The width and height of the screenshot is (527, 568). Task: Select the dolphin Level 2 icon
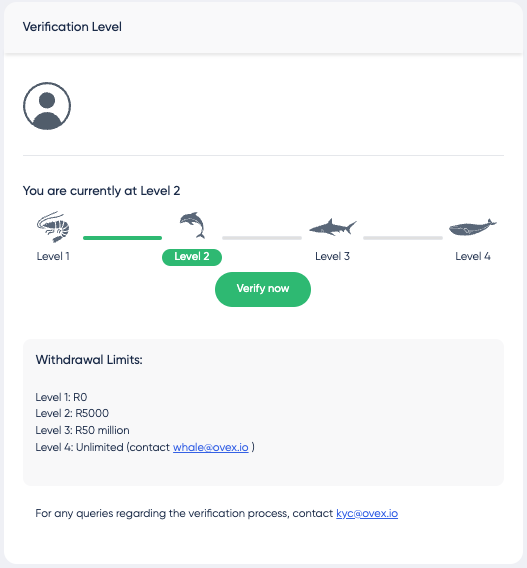pyautogui.click(x=192, y=225)
